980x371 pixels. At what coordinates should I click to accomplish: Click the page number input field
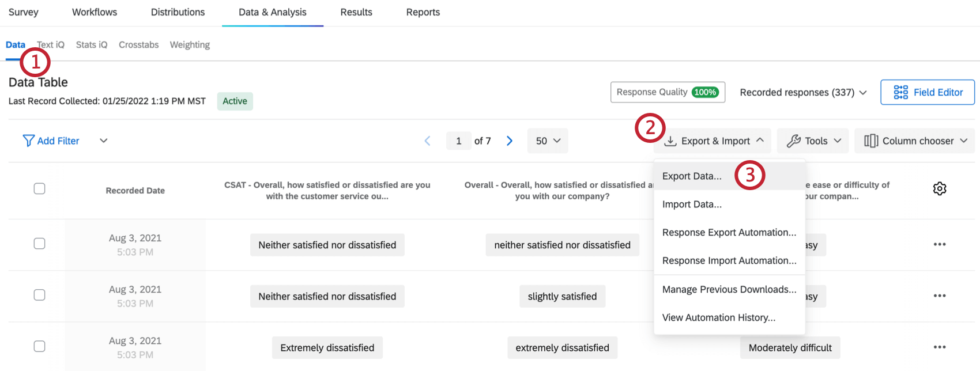point(459,141)
